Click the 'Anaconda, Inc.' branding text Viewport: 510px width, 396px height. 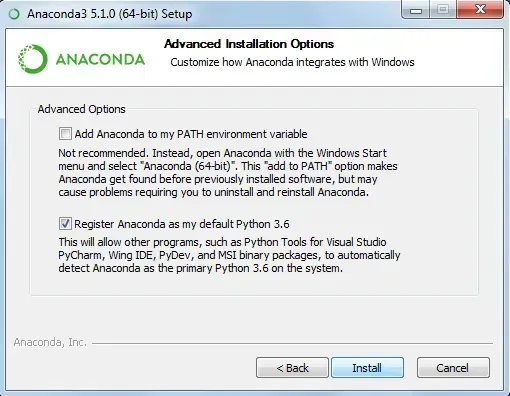50,342
